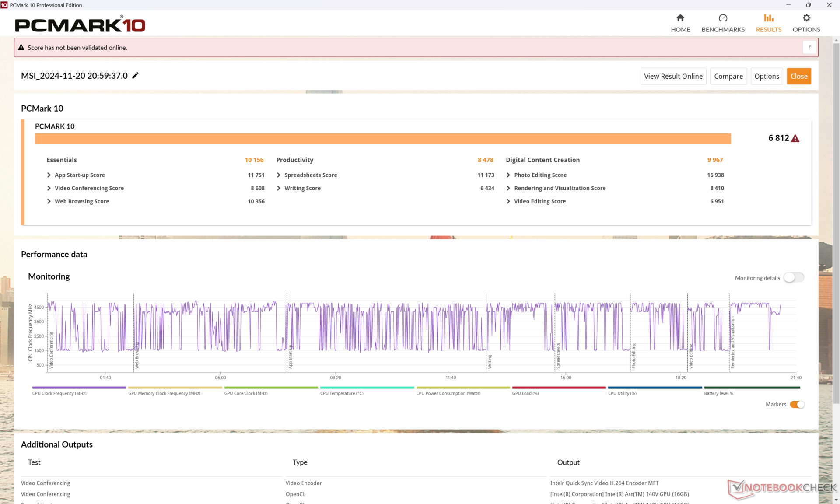
Task: Expand the App Start-up Score row
Action: coord(49,175)
